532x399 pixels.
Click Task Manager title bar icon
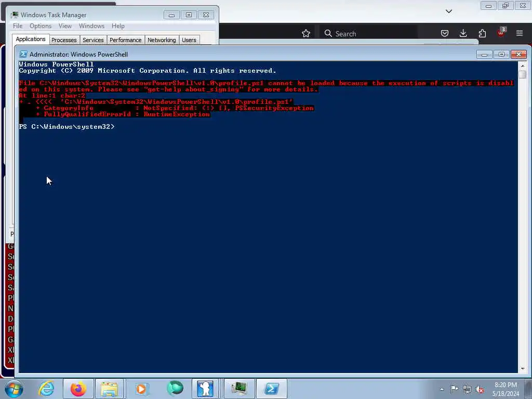15,15
